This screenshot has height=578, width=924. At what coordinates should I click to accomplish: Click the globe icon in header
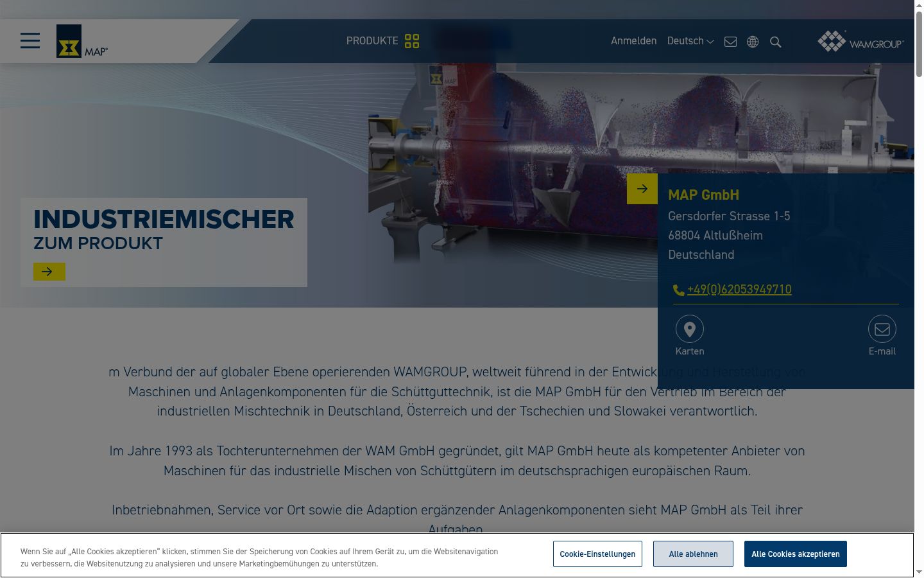click(x=753, y=42)
